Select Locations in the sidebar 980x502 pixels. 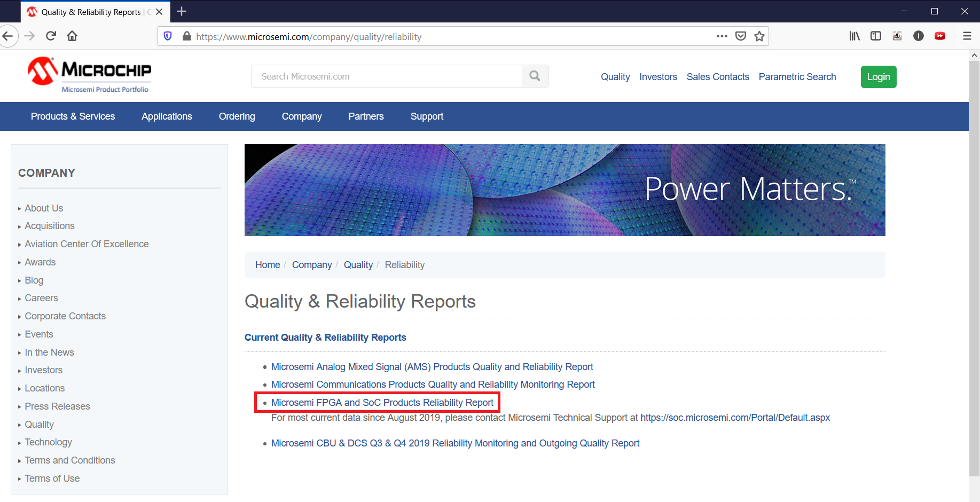tap(44, 388)
